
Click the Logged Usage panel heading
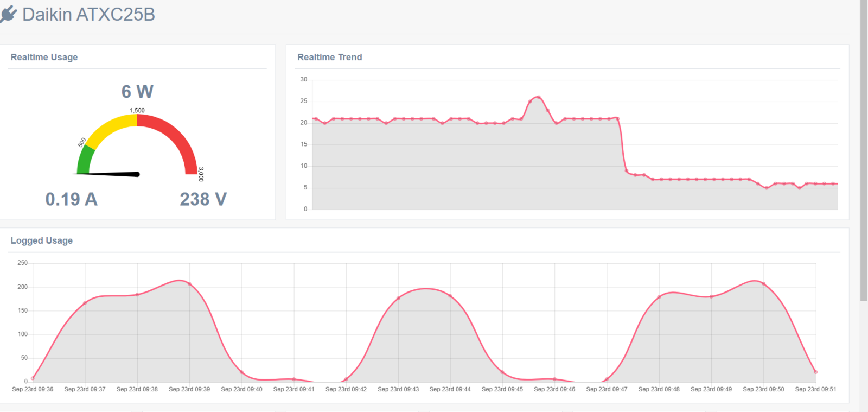tap(41, 240)
